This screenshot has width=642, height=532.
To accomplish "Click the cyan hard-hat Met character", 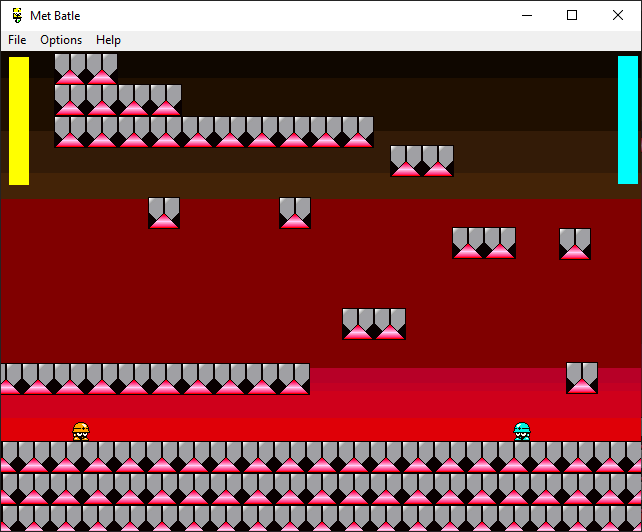I will (522, 432).
